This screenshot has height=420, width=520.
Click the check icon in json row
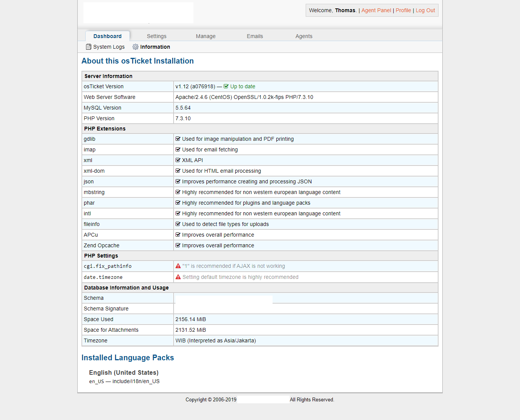pos(178,181)
